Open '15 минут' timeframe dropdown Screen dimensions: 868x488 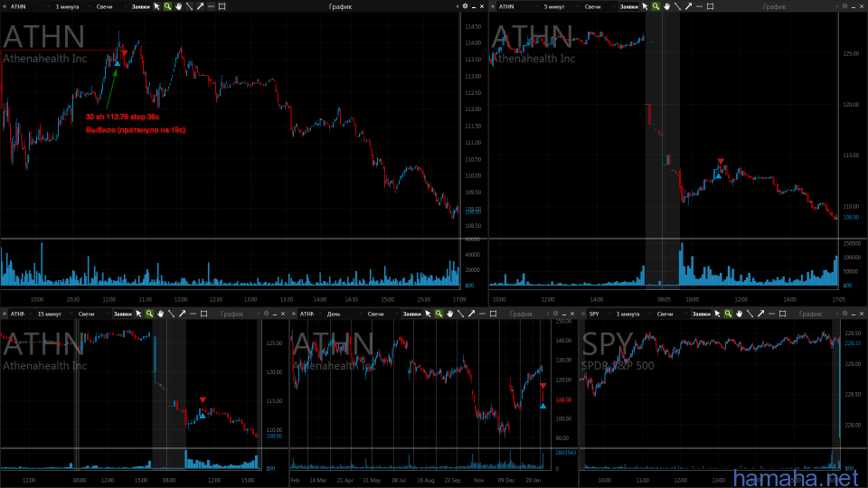coord(53,314)
